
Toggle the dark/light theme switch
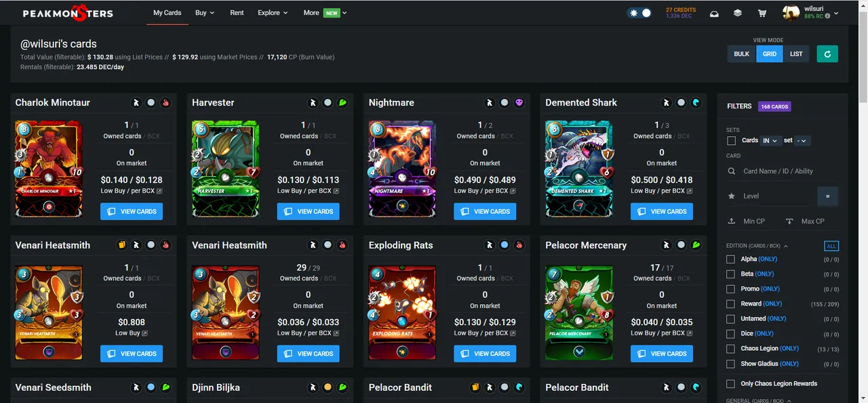[639, 13]
